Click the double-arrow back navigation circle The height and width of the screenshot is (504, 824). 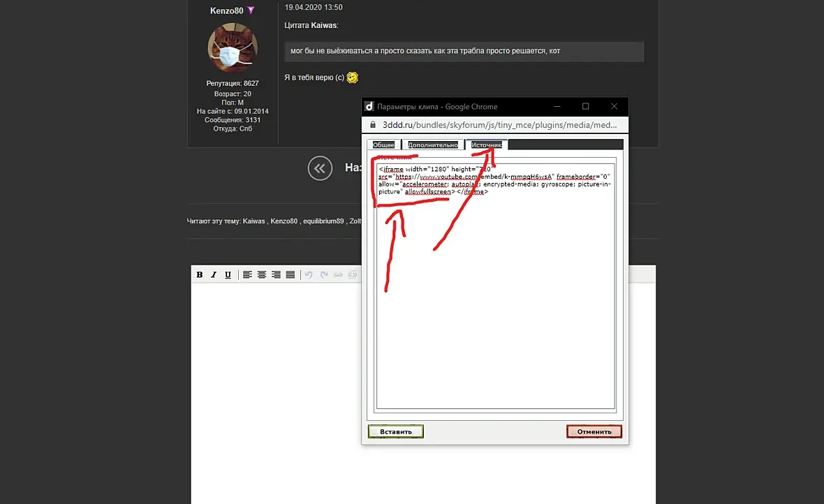pos(320,168)
